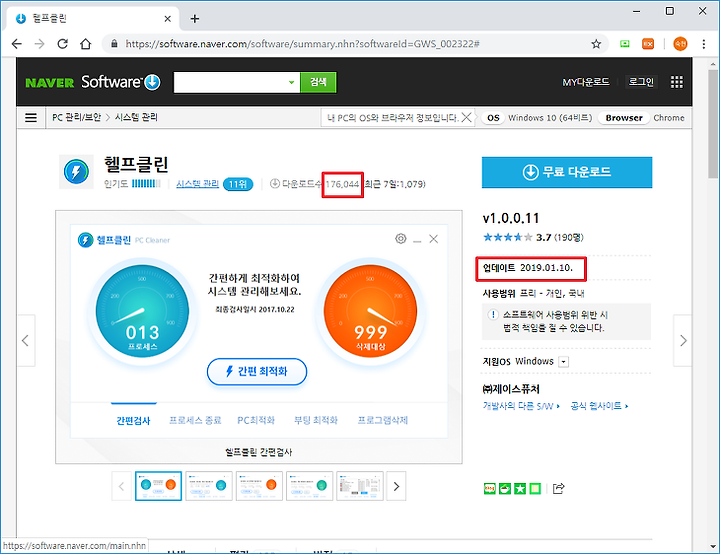Click 헬프클린 app icon

click(76, 172)
